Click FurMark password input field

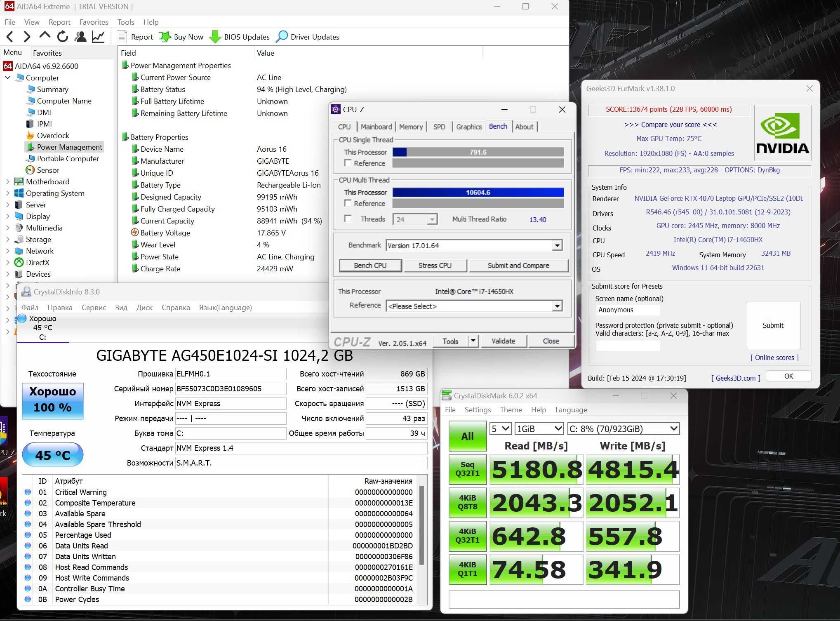(x=628, y=346)
